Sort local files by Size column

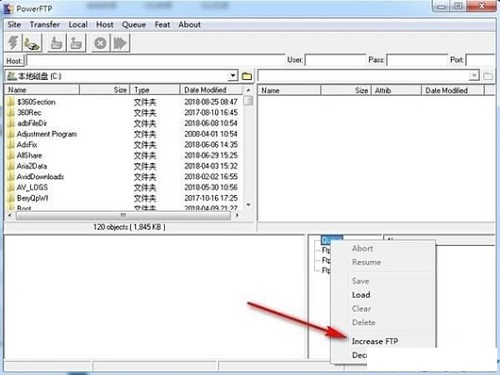click(104, 90)
